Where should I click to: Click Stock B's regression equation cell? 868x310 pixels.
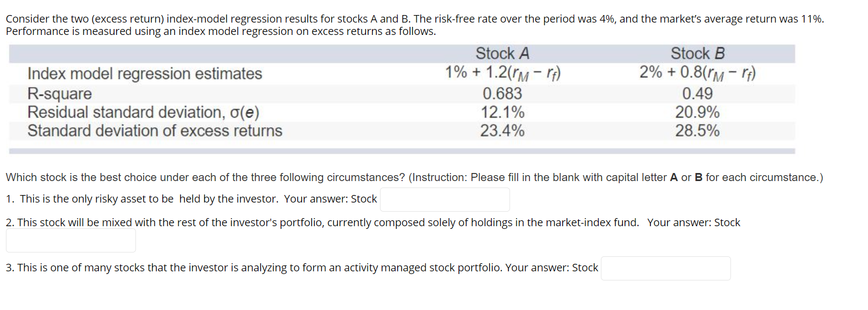[697, 73]
